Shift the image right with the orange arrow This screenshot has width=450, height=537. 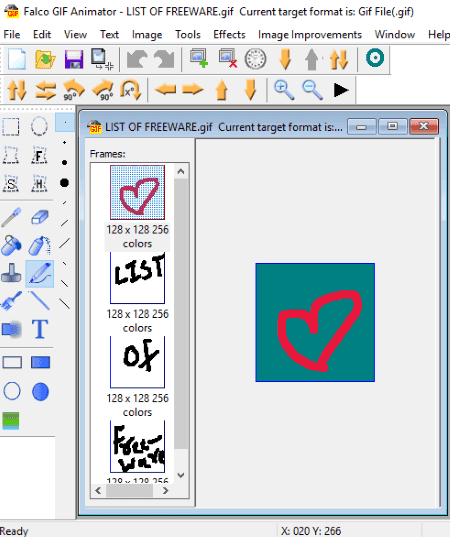(x=193, y=90)
